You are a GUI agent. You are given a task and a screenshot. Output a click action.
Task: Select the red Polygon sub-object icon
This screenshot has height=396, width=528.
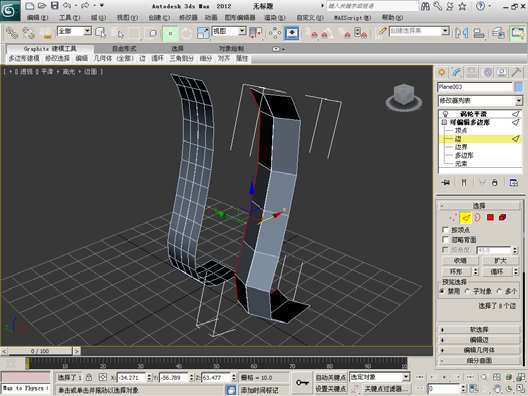490,218
